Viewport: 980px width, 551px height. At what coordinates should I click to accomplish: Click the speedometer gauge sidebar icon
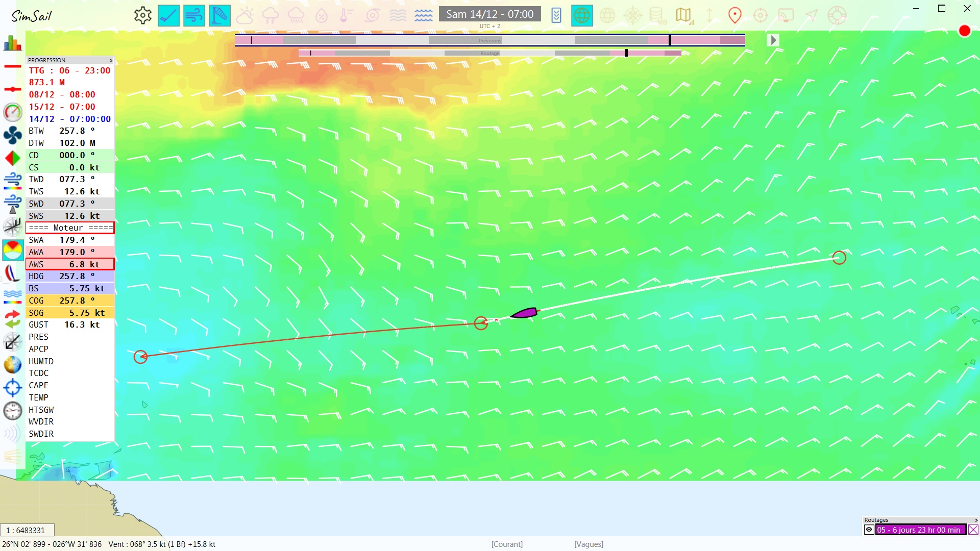(12, 112)
